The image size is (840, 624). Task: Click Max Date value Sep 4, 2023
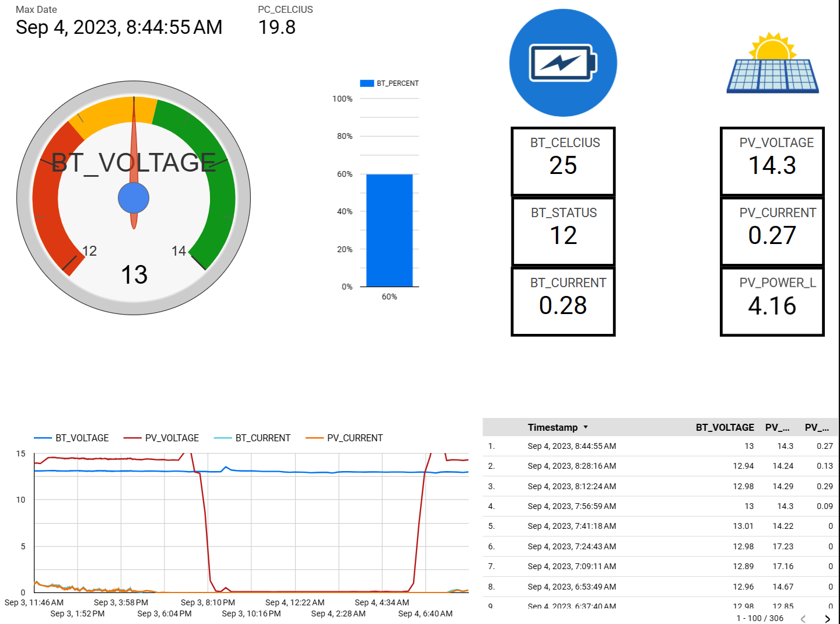tap(119, 27)
